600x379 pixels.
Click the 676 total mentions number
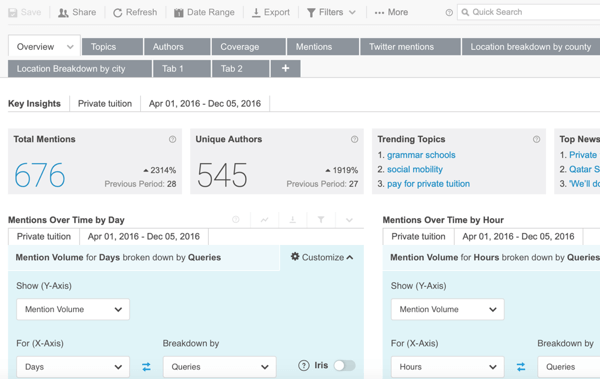click(x=40, y=175)
